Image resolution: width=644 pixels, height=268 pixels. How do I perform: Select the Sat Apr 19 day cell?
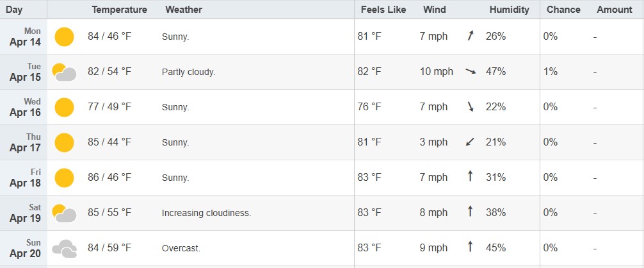[x=24, y=213]
